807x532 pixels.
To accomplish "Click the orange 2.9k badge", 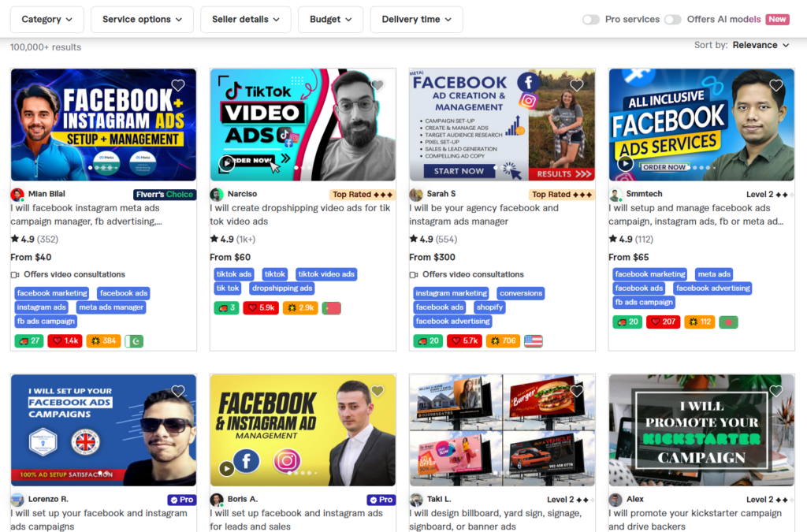I will [300, 307].
